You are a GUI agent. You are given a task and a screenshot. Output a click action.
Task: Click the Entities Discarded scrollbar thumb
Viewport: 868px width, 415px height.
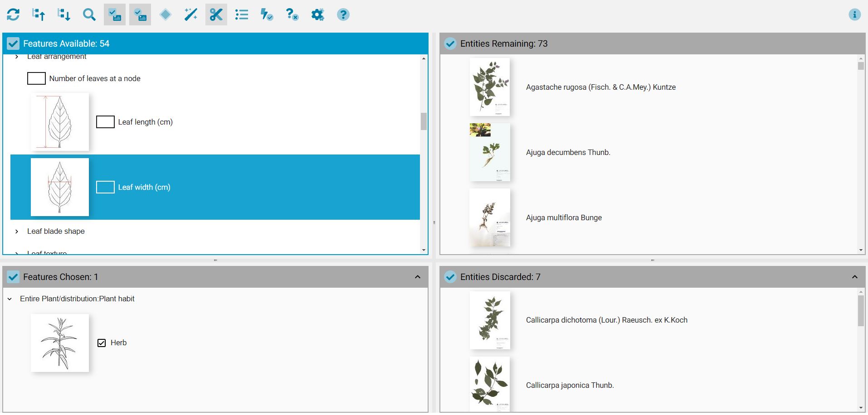coord(861,311)
